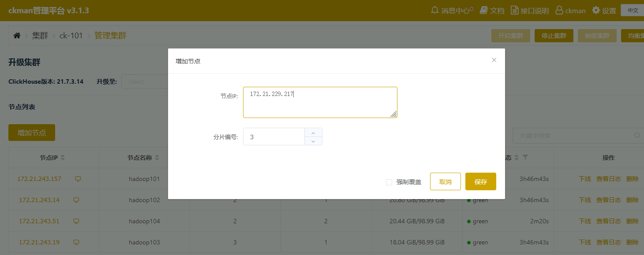Open terminal icon for node 172.21.243.19
644x255 pixels.
pyautogui.click(x=76, y=242)
